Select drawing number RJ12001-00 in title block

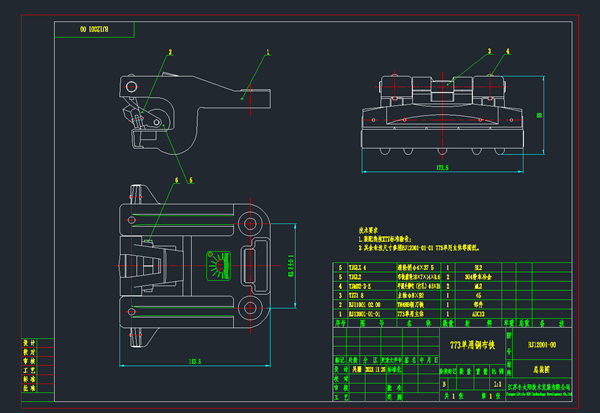pos(542,345)
